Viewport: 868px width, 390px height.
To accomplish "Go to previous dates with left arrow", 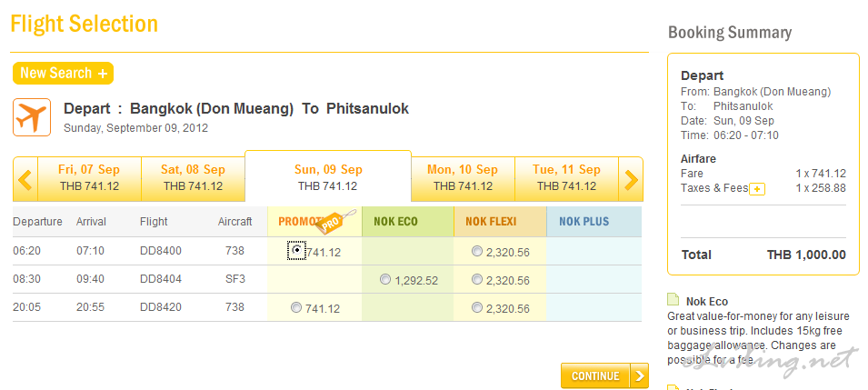I will click(25, 179).
